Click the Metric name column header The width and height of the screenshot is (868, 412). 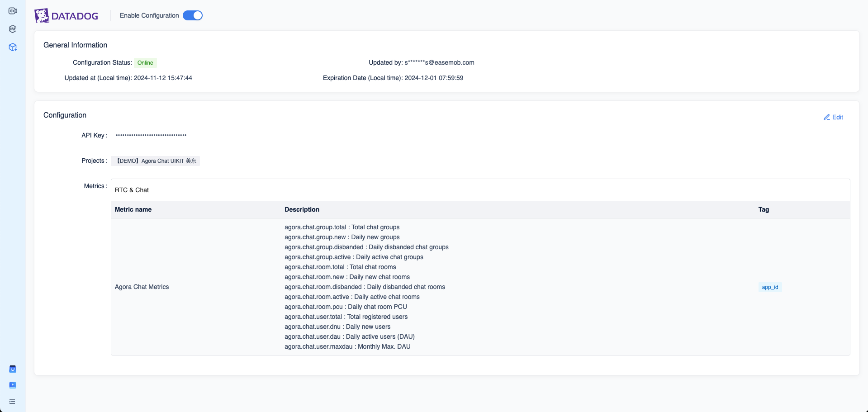click(133, 209)
